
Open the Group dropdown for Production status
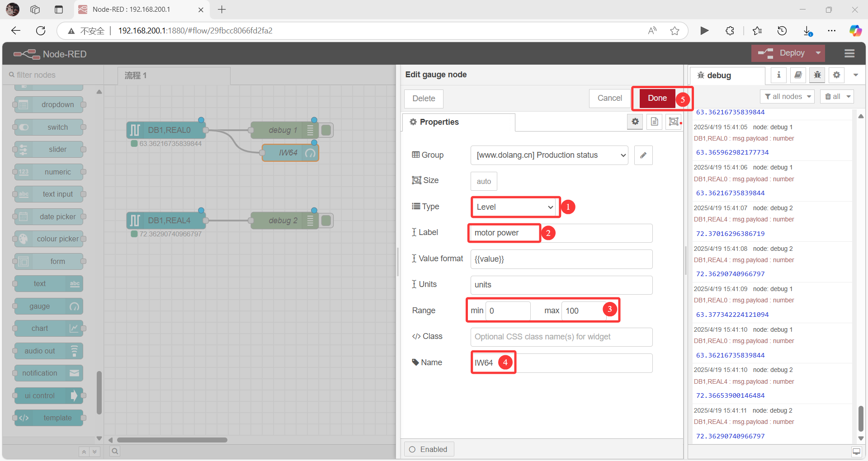click(x=549, y=155)
